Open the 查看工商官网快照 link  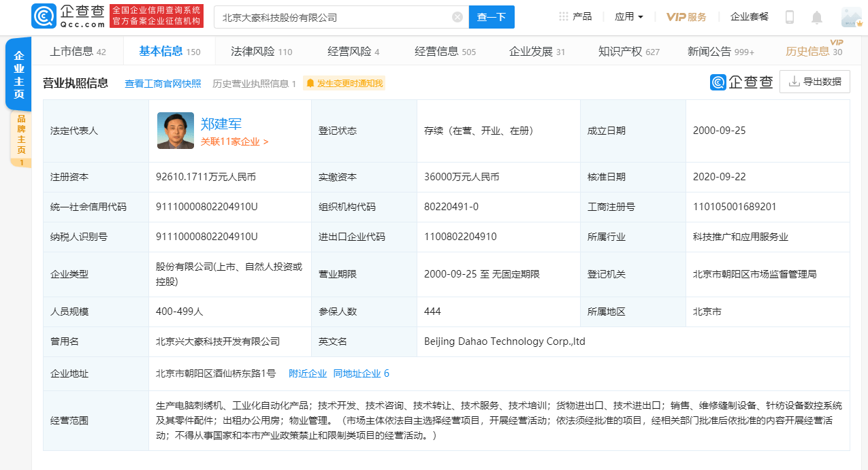tap(162, 82)
